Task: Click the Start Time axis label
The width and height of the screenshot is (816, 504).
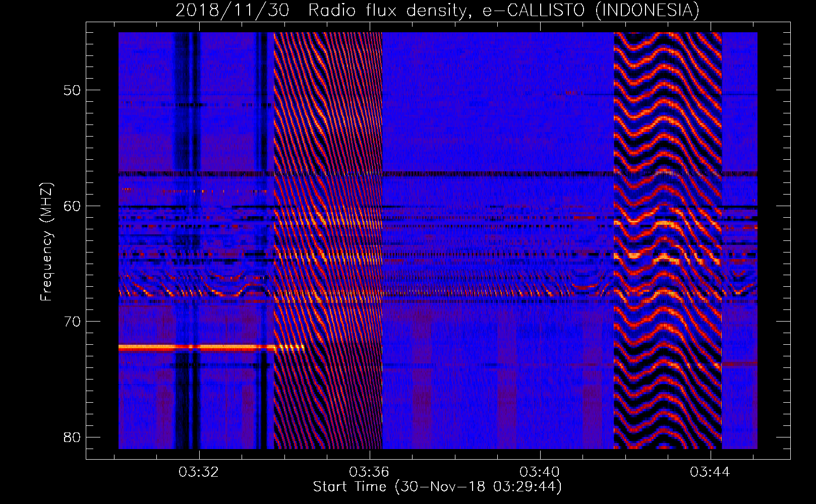Action: tap(437, 487)
